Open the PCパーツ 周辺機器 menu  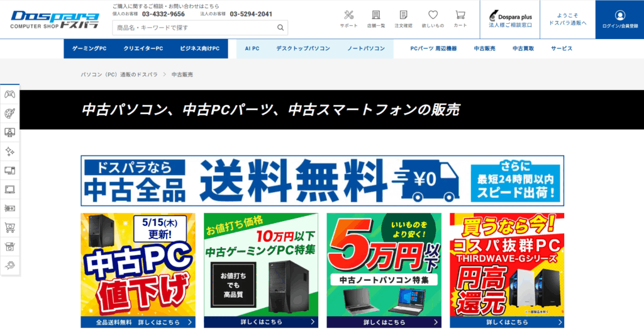tap(433, 48)
